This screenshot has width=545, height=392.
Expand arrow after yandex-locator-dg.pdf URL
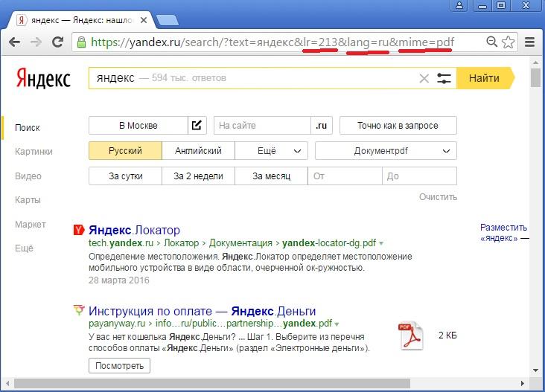point(381,243)
